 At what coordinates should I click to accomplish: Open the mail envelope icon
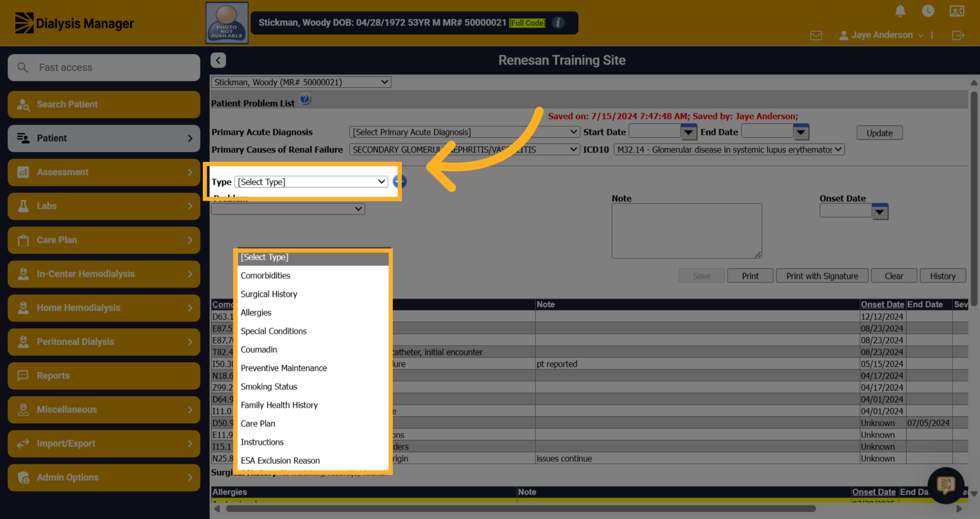point(816,36)
